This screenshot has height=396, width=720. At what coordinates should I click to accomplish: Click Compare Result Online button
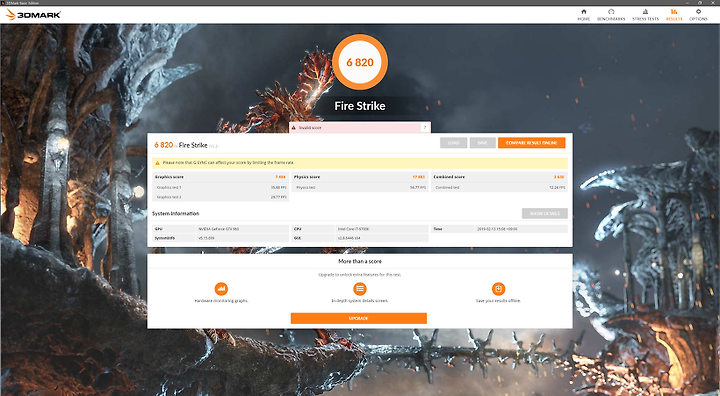point(531,143)
